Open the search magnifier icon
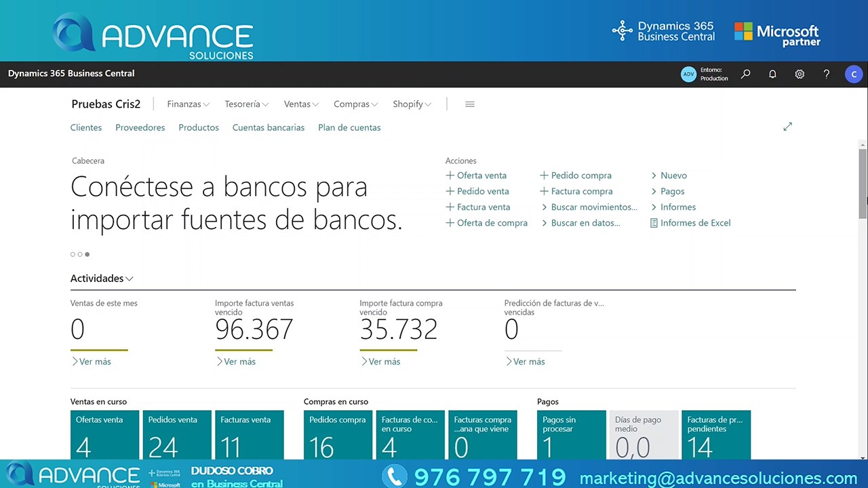The height and width of the screenshot is (488, 868). [745, 74]
